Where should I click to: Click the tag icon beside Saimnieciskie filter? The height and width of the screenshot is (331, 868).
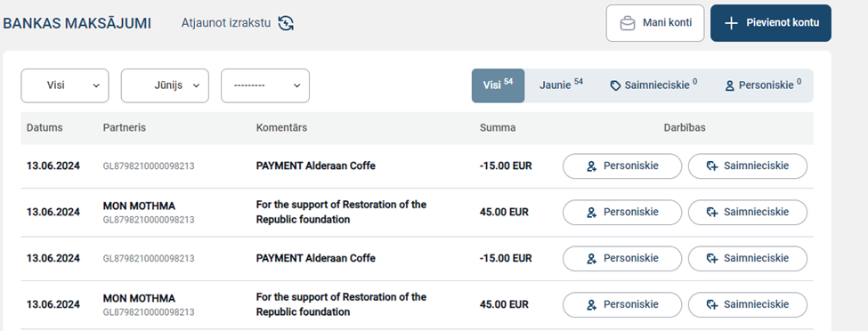click(x=615, y=85)
